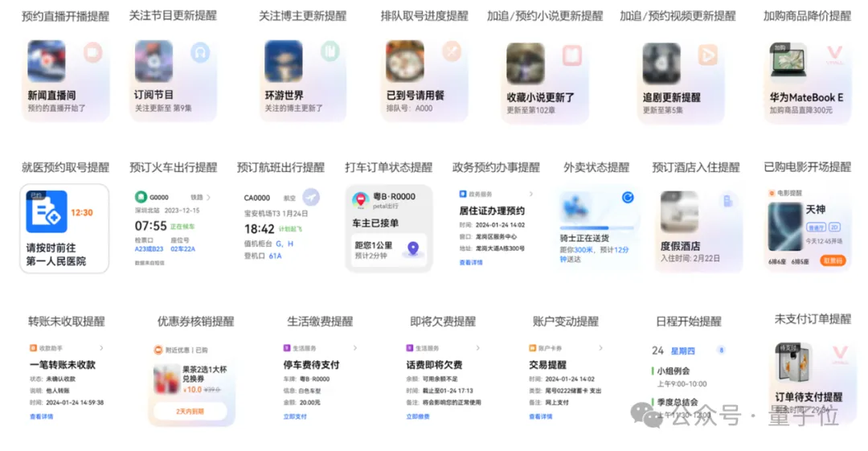Click the location pin icon in ride card

click(x=413, y=249)
